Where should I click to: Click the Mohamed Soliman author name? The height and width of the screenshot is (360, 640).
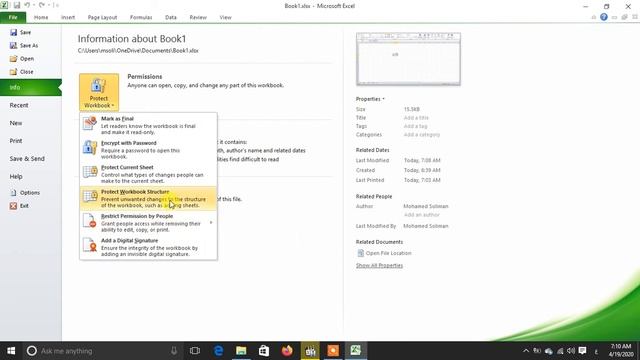426,207
